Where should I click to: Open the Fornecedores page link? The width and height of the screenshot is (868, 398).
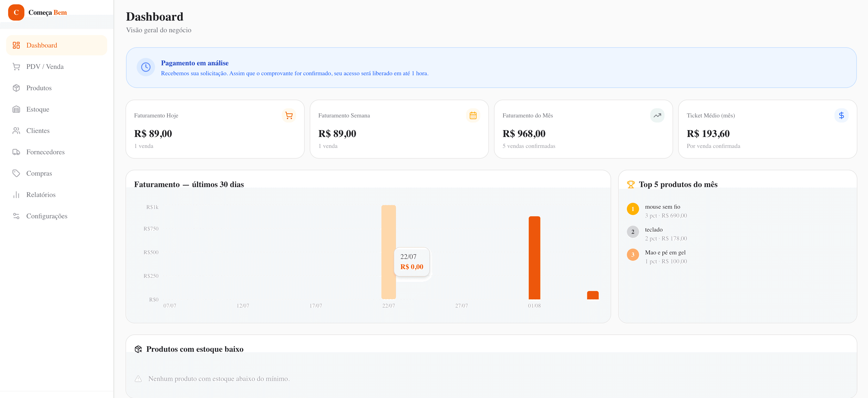point(57,152)
